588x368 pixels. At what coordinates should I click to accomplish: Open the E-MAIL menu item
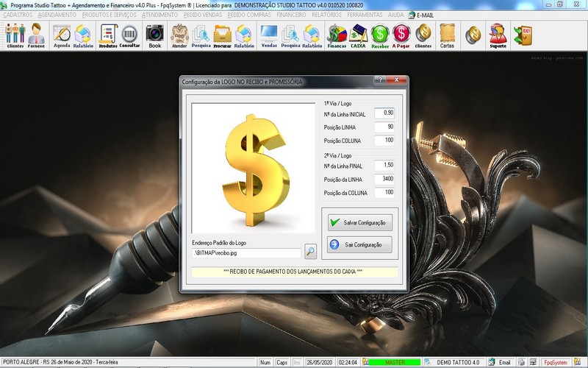click(421, 15)
